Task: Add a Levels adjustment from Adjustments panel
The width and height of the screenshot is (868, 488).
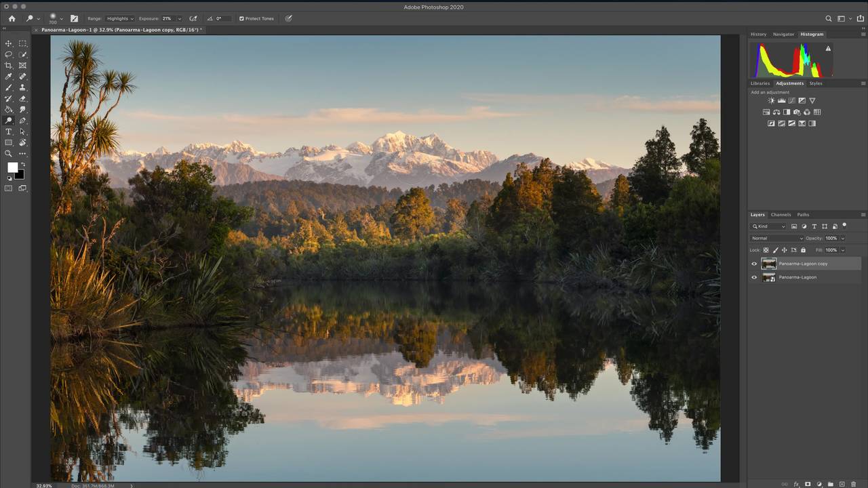Action: pos(781,101)
